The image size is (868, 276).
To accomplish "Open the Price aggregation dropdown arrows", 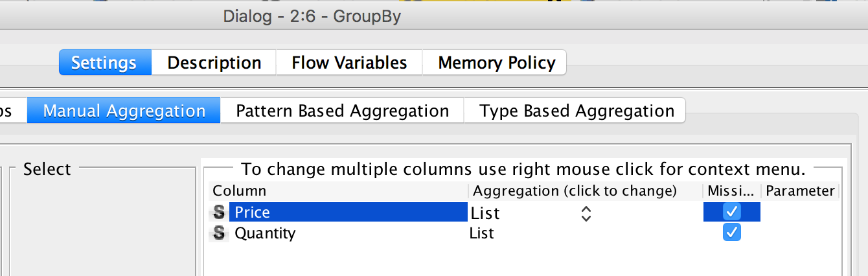I will [586, 213].
